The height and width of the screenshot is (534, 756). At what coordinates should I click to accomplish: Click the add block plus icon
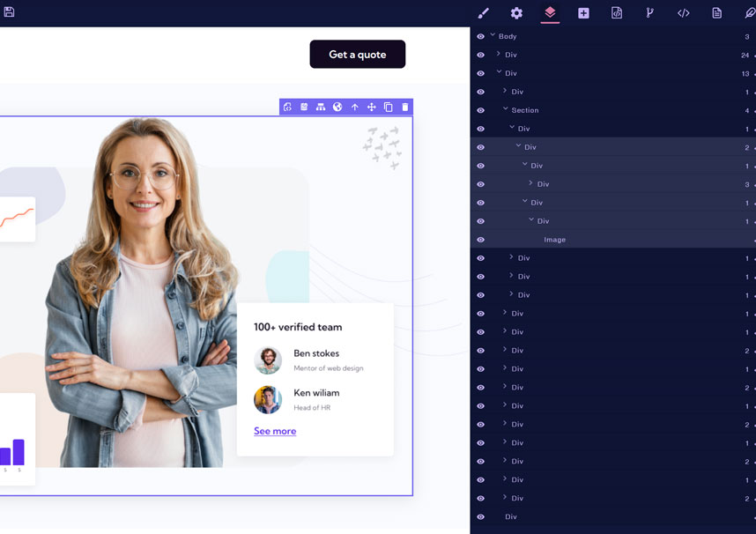point(583,13)
